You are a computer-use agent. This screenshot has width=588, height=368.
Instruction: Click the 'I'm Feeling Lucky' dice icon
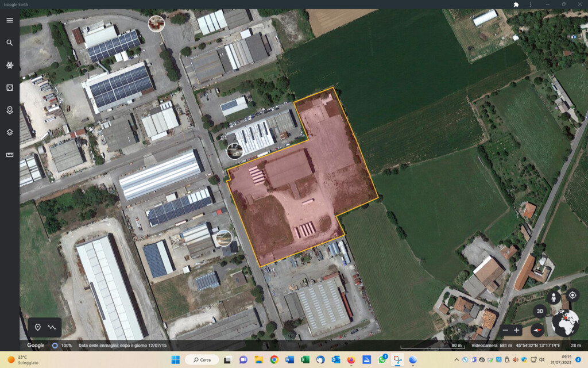pyautogui.click(x=10, y=87)
